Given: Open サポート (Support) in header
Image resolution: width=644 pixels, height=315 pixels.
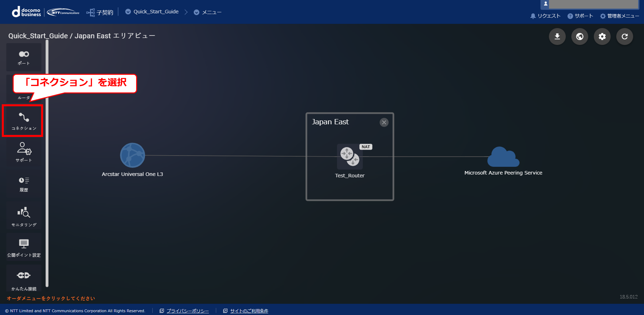Looking at the screenshot, I should pos(580,16).
